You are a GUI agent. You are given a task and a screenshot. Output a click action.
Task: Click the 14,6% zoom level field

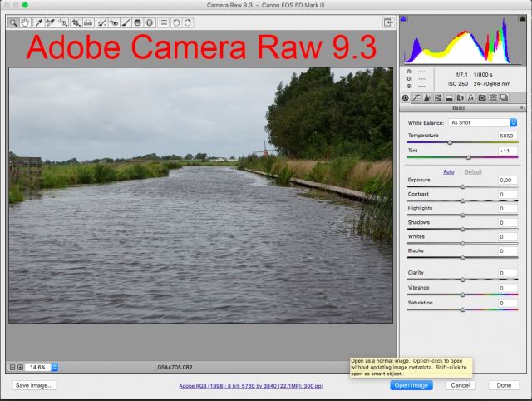[x=38, y=367]
